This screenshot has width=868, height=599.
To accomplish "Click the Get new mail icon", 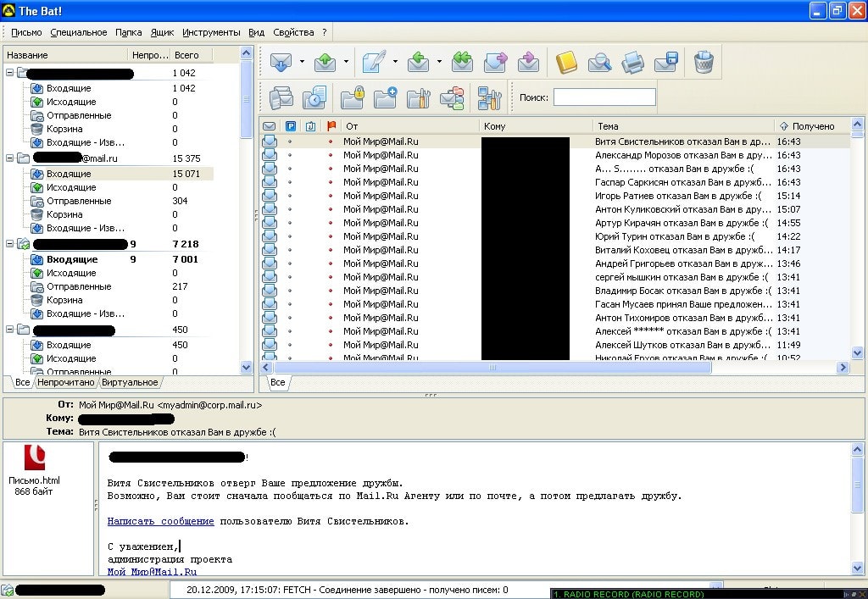I will [x=281, y=63].
